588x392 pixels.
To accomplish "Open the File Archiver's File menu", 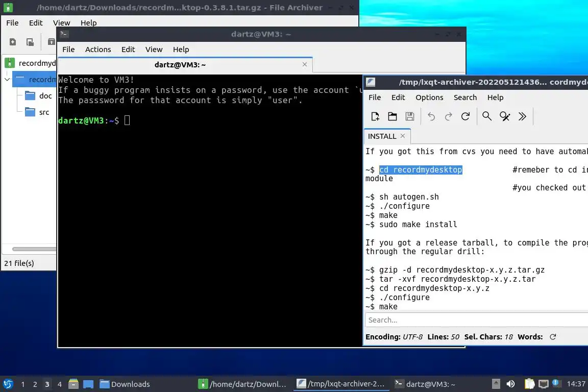I will click(12, 23).
